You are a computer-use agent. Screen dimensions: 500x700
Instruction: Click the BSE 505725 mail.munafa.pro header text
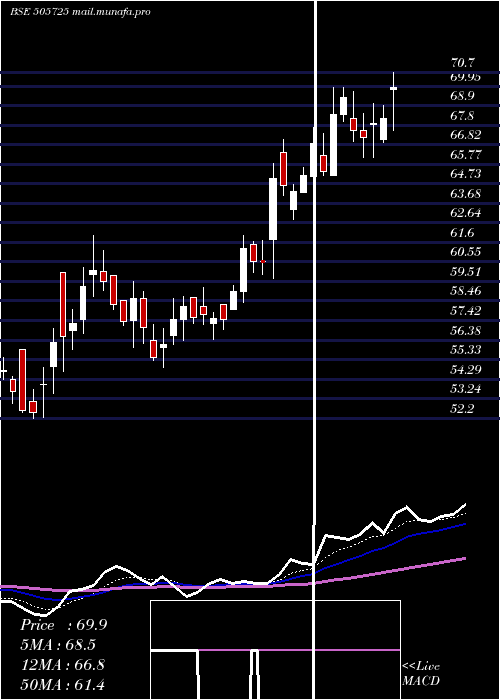click(80, 12)
